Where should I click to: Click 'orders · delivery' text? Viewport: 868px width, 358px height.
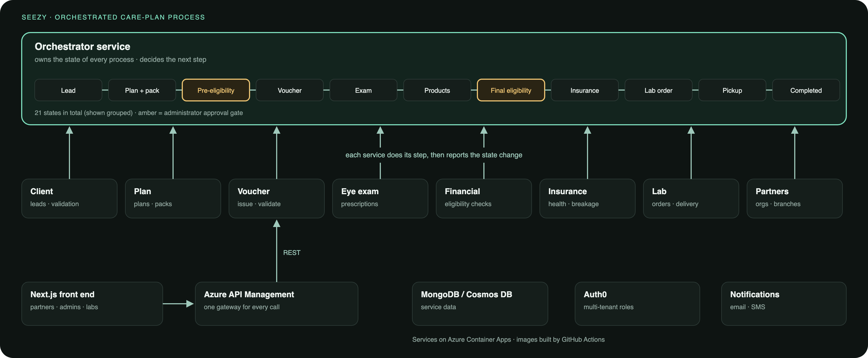[x=675, y=204]
